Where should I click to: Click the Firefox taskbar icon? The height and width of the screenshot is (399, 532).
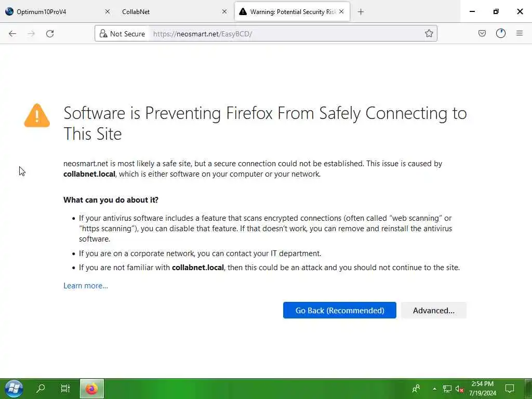91,389
